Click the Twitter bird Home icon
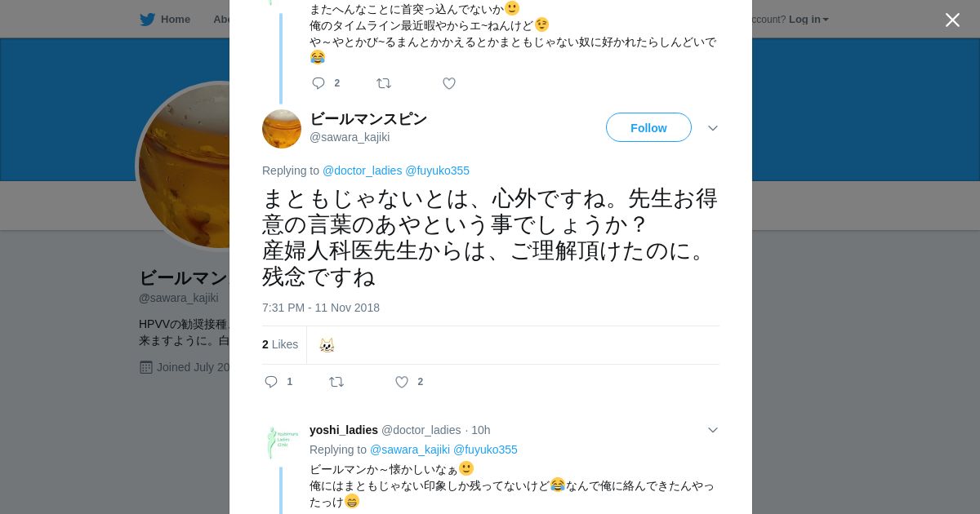Image resolution: width=980 pixels, height=514 pixels. click(148, 20)
